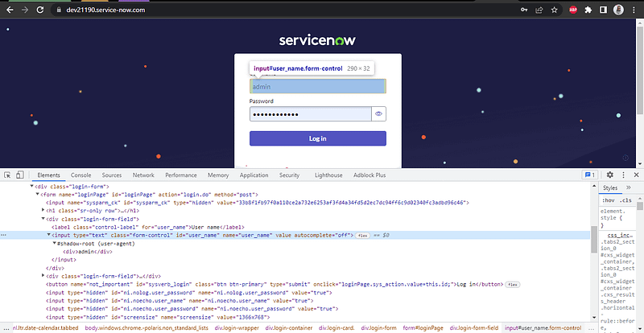Click the address bar URL

coord(105,10)
